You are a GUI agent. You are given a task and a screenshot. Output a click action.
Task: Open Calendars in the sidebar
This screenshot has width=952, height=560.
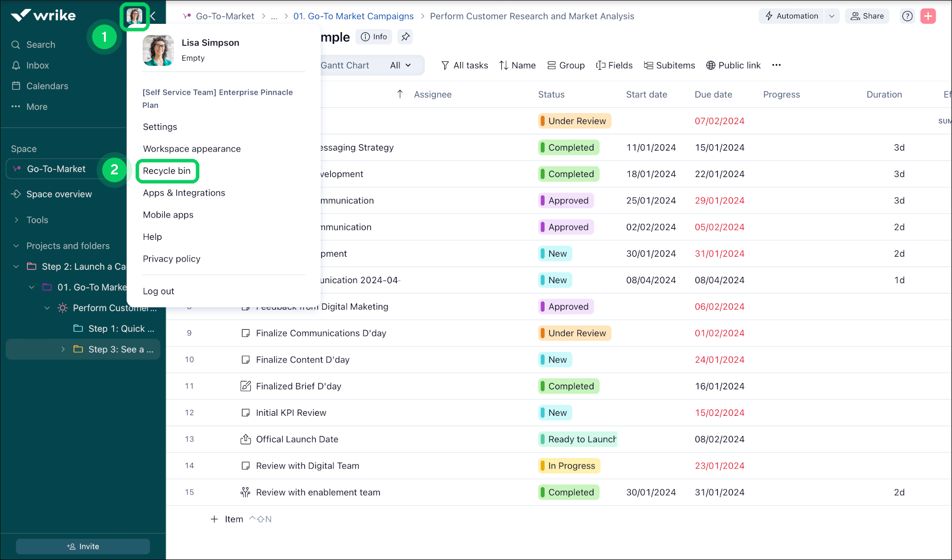(46, 86)
